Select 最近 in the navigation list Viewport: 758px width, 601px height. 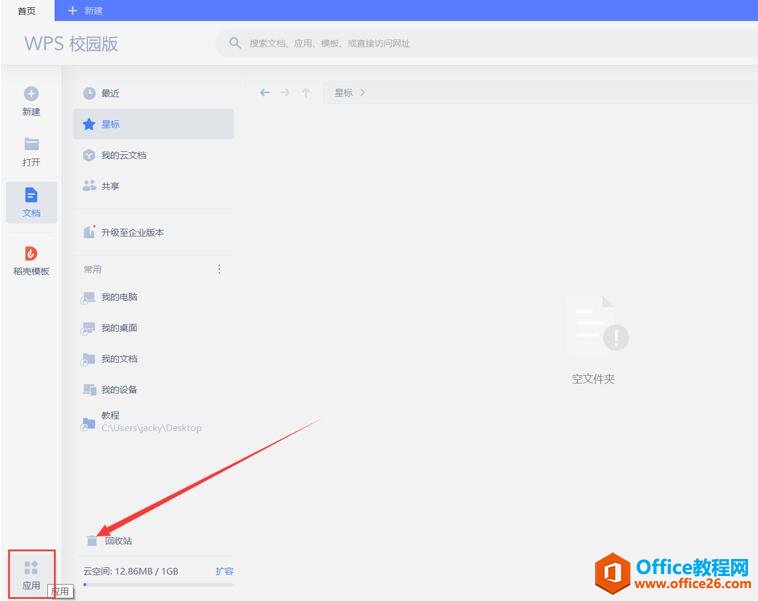click(x=153, y=93)
